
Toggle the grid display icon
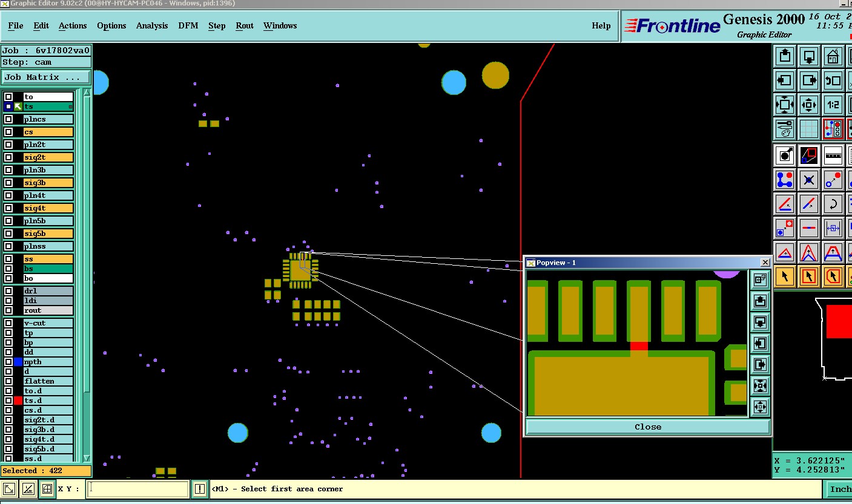809,129
